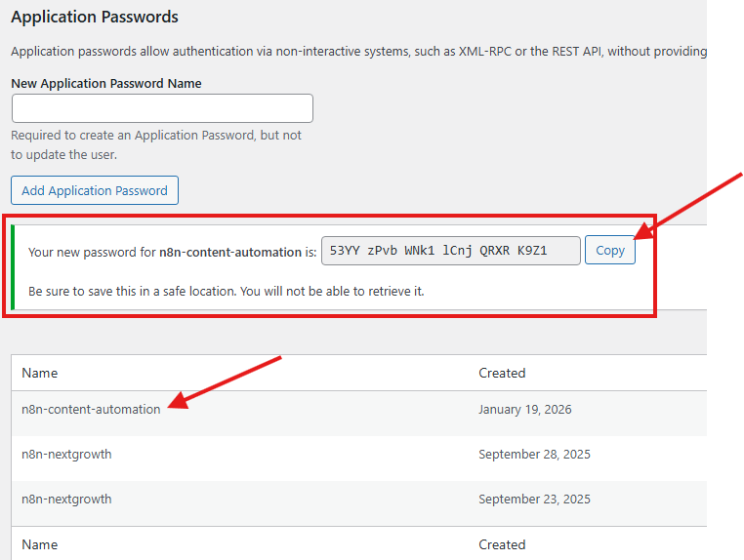Click the 'Required to create an Application Password' hint
744x560 pixels.
(156, 136)
